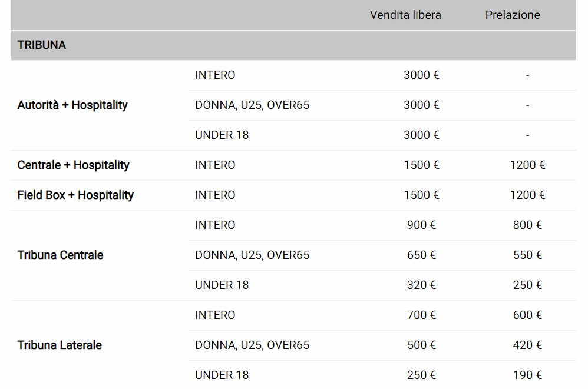588x389 pixels.
Task: Select the 600 € Prelazione price in Tribuna Laterale
Action: [x=527, y=315]
